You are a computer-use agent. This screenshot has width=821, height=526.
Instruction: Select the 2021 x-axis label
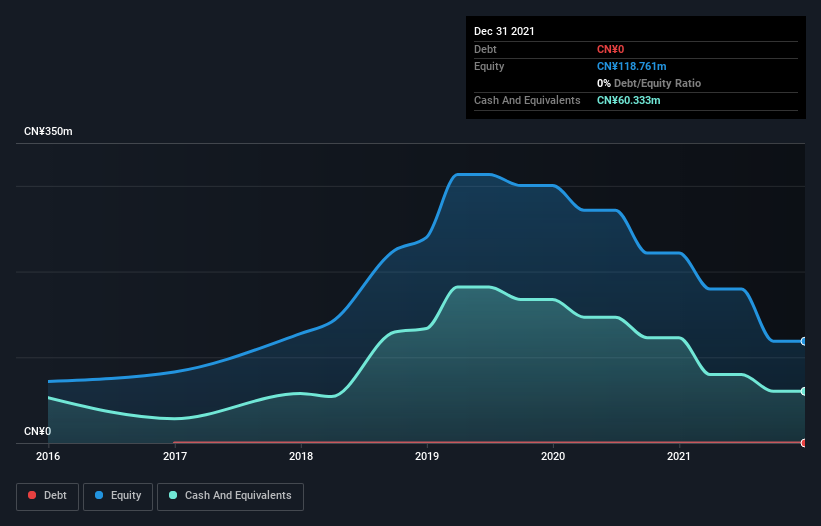point(679,457)
